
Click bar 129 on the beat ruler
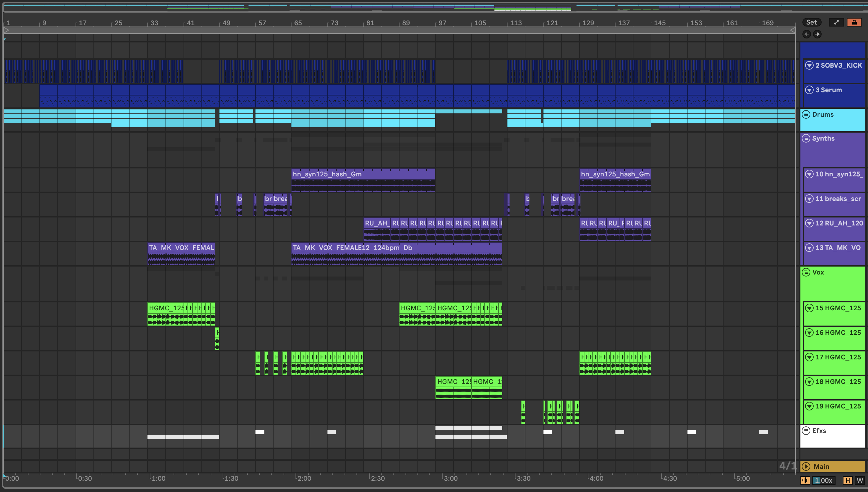(x=588, y=23)
